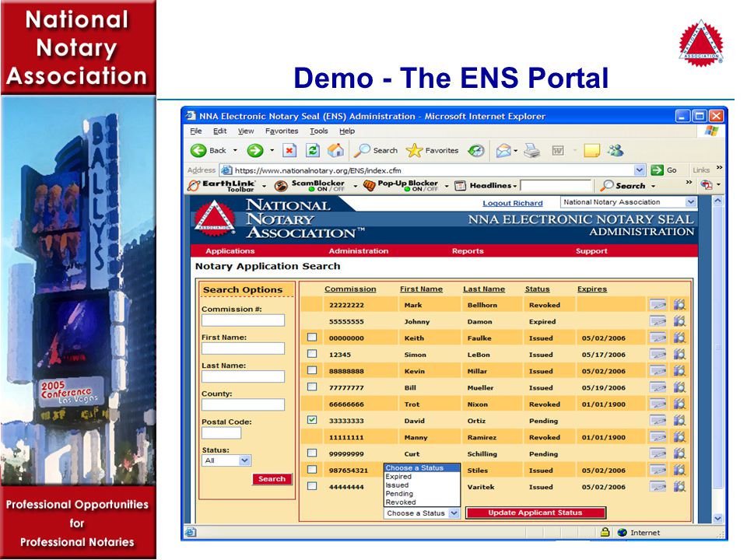Click the EarthLink Toolbar logo

[222, 186]
